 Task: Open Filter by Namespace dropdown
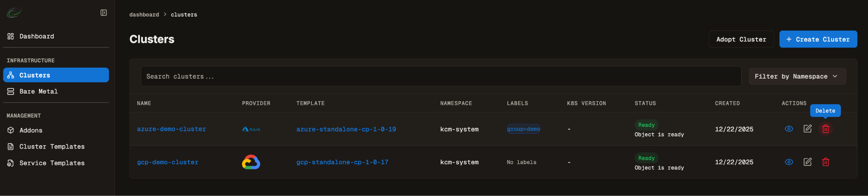[797, 77]
